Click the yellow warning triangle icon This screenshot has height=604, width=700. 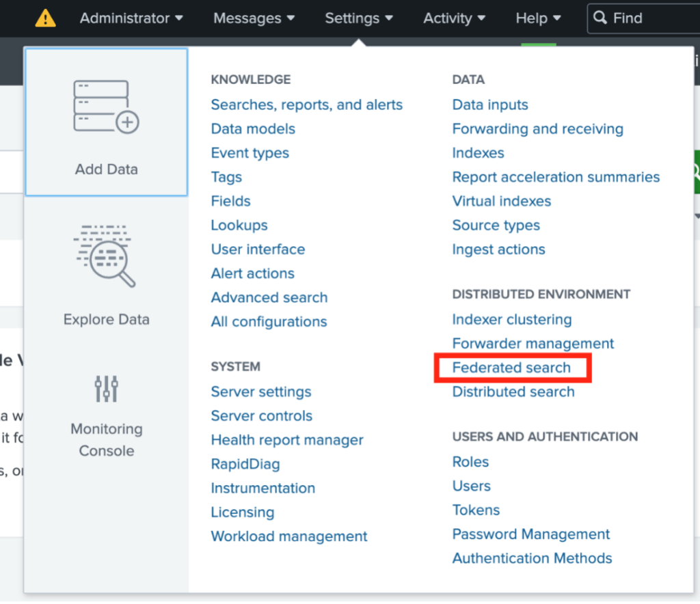45,18
